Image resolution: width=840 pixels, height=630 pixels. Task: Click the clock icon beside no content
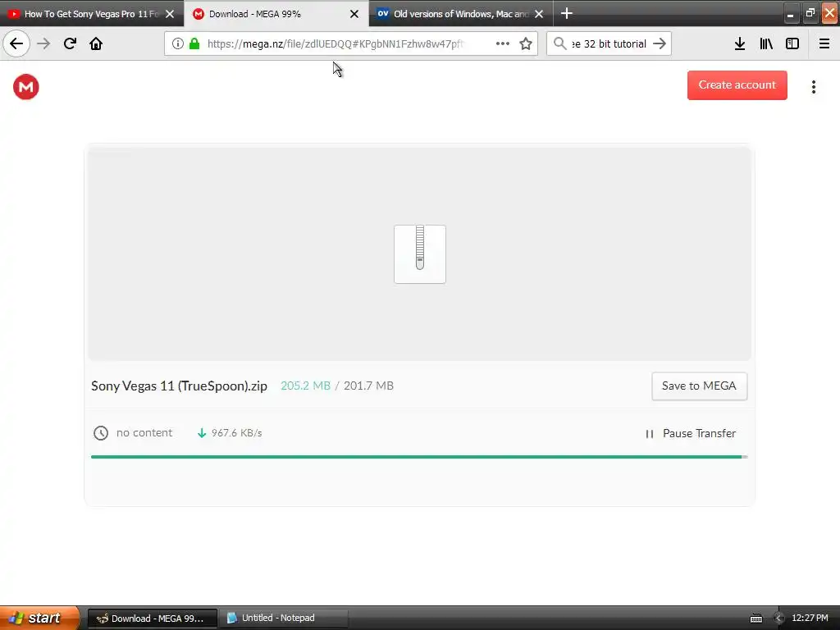[101, 433]
